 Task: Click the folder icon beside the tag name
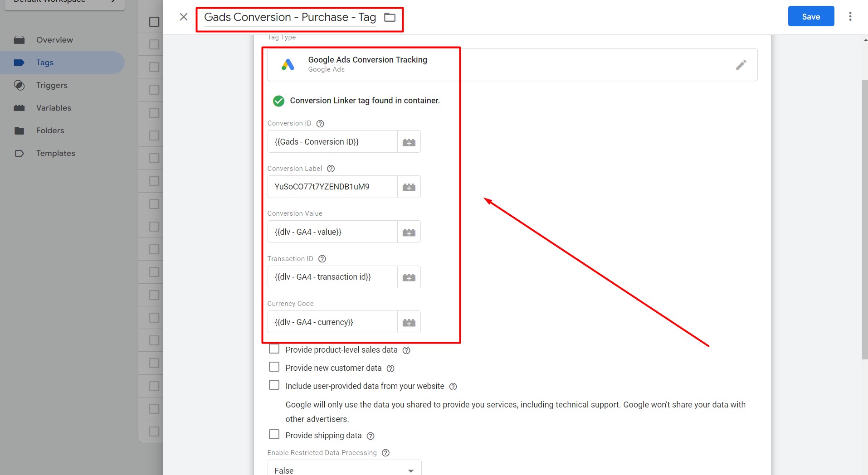point(390,17)
